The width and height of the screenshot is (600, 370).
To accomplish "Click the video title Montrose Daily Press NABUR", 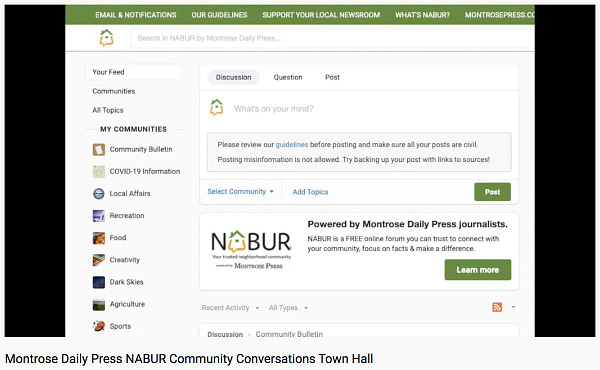I will pos(189,359).
